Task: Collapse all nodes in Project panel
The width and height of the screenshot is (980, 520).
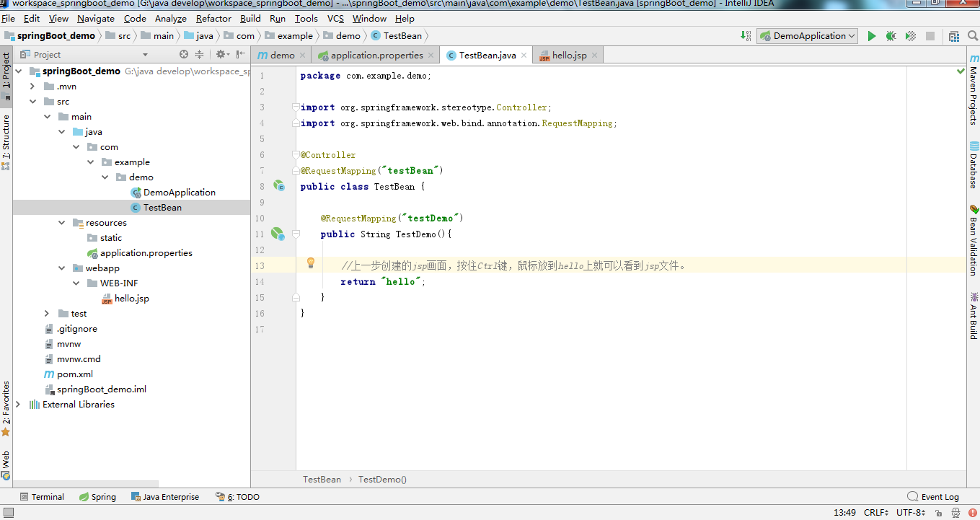Action: pyautogui.click(x=200, y=54)
